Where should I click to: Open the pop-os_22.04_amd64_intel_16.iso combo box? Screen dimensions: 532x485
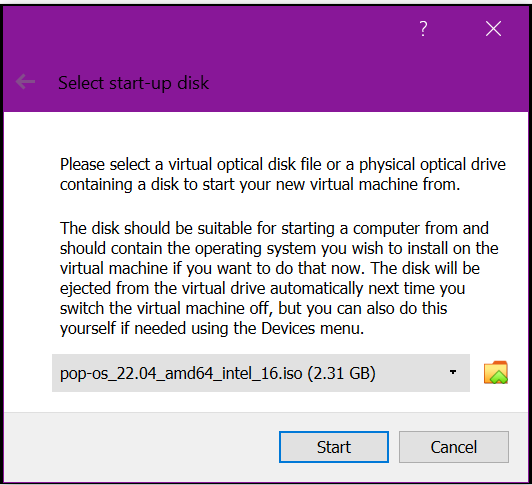point(261,373)
